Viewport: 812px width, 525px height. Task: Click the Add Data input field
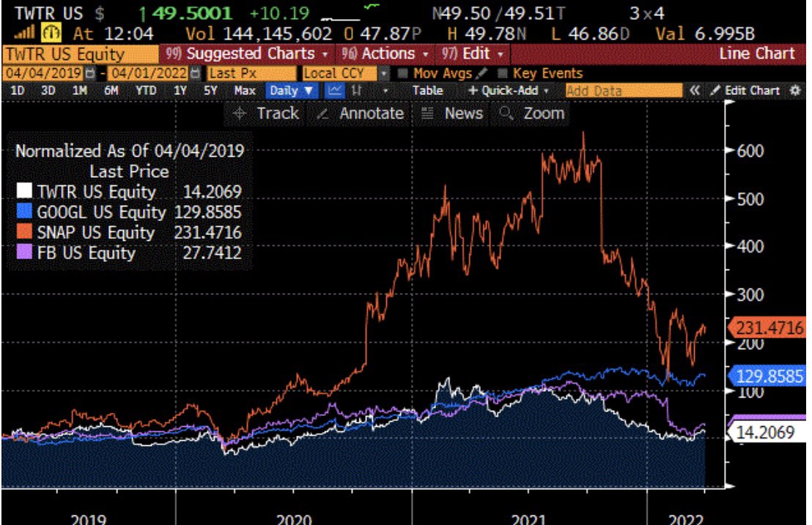(x=624, y=91)
